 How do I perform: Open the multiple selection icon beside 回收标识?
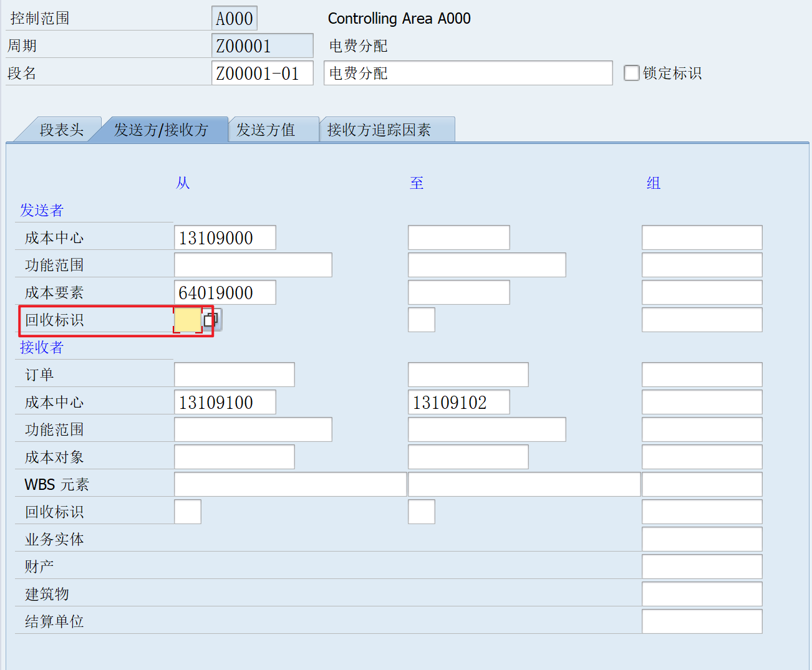pos(211,319)
